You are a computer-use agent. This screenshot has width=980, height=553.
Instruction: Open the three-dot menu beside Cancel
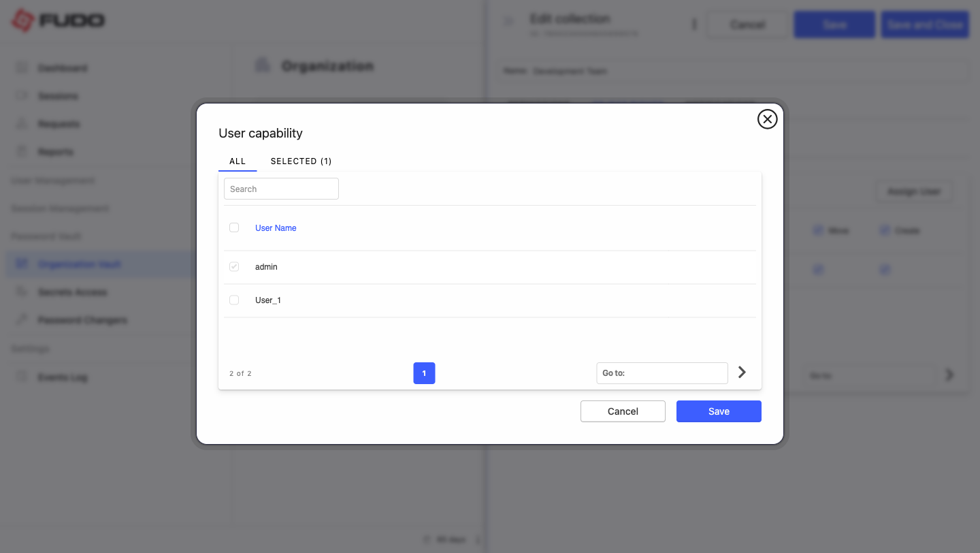click(x=694, y=25)
